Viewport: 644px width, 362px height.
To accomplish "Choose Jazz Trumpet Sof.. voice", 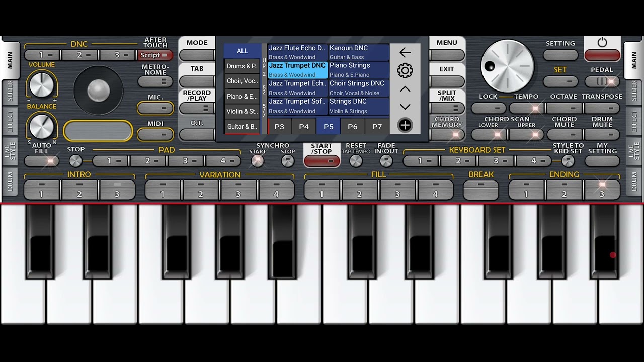I will point(297,106).
